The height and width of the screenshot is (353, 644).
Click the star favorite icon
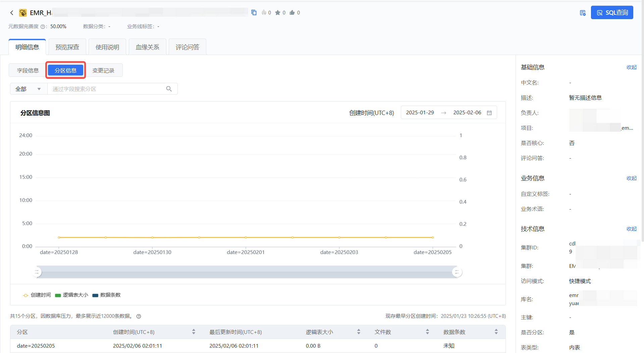click(278, 13)
